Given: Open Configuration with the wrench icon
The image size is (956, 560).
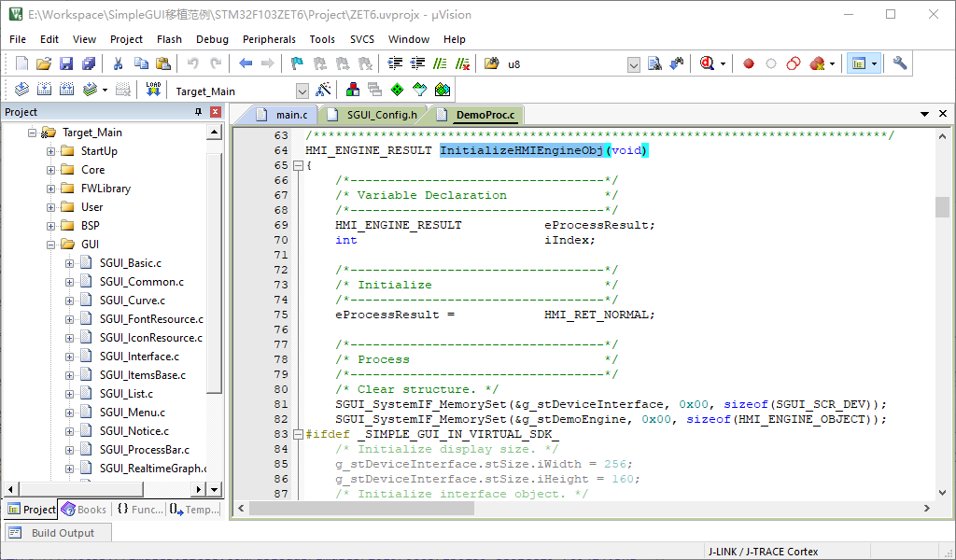Looking at the screenshot, I should coord(900,63).
